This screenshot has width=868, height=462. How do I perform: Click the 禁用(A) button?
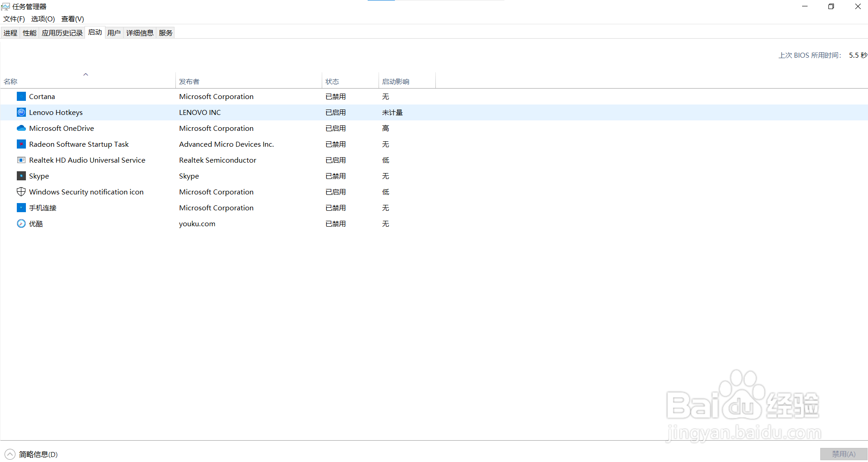point(843,454)
